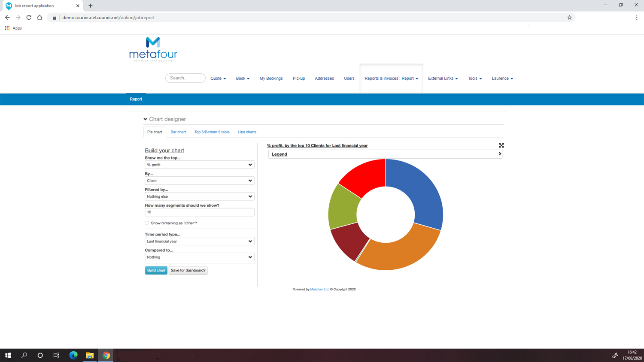Switch to Top 5/Bottom 5 table tab

click(212, 132)
